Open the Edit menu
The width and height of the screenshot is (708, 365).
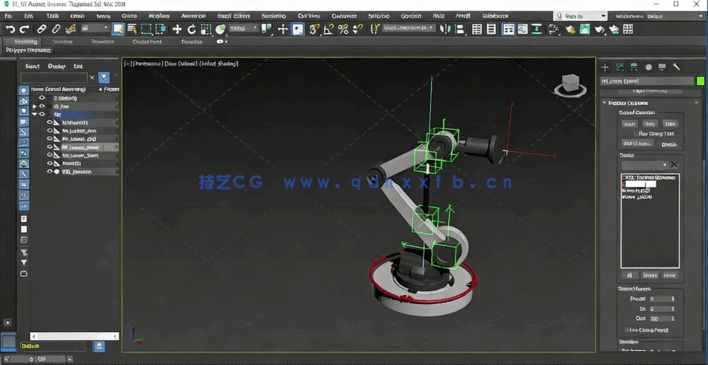(x=28, y=16)
